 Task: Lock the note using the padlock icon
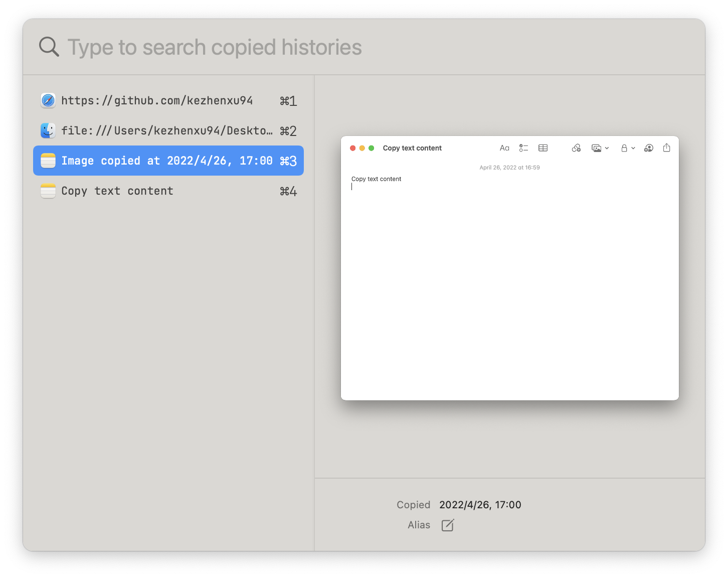624,148
